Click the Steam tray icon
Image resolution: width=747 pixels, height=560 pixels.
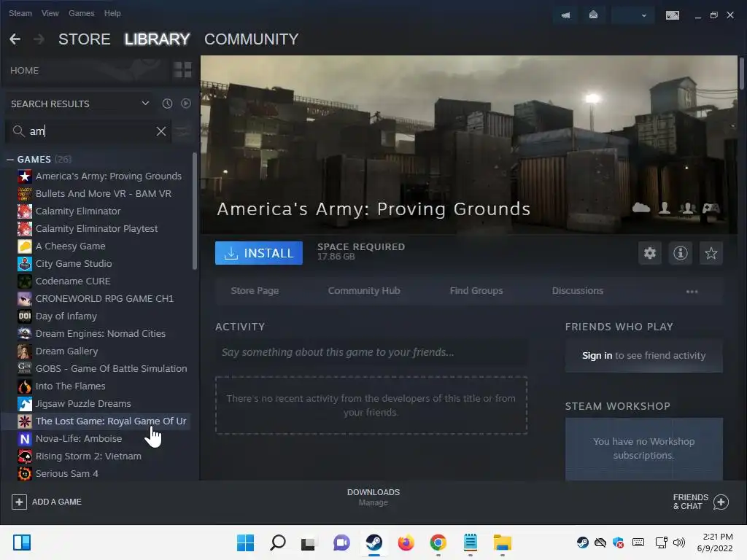click(x=582, y=542)
